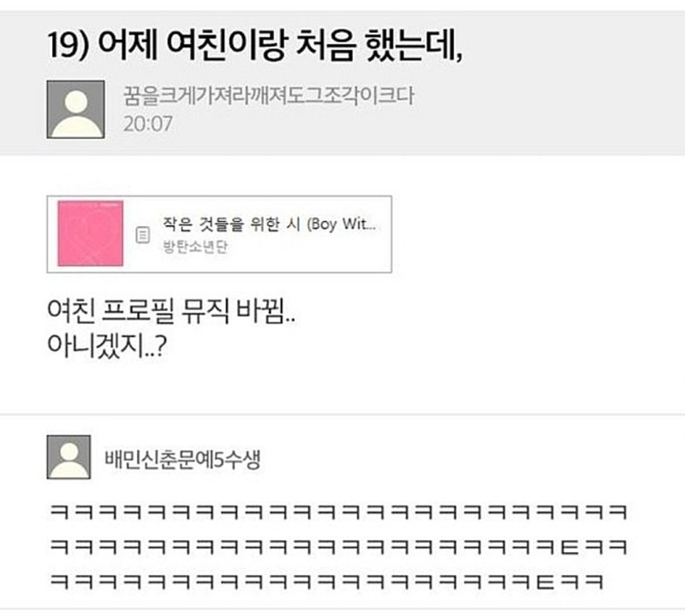Click the ㅌ typo in second comment line
This screenshot has width=685, height=616.
coord(570,546)
